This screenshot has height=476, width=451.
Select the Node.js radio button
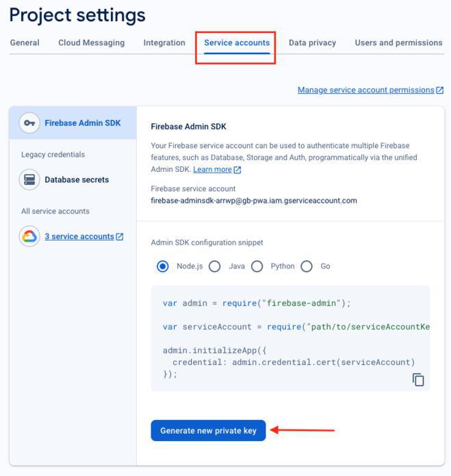162,266
